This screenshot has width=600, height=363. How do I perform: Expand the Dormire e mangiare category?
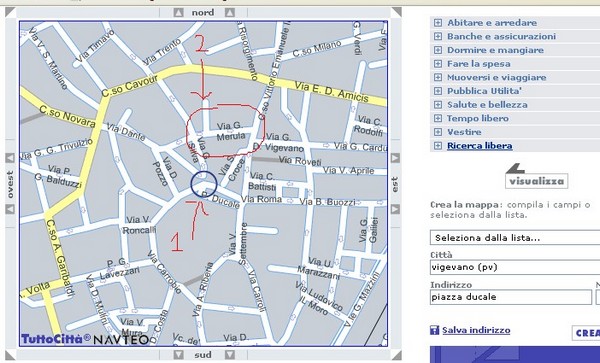[438, 50]
